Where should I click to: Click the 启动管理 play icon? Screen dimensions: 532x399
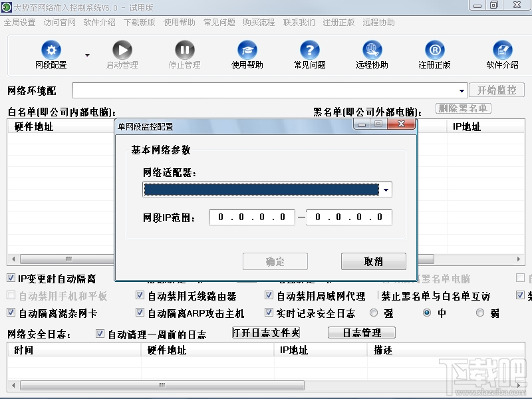click(122, 50)
